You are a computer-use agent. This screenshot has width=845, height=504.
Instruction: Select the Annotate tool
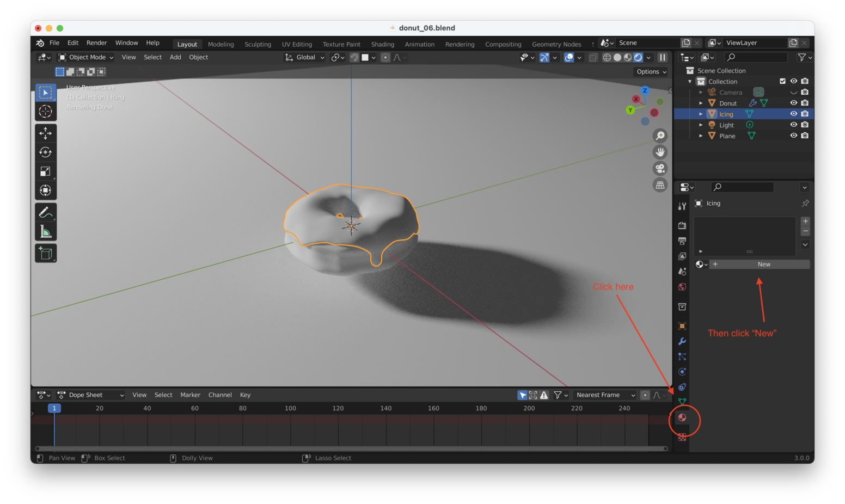[x=46, y=211]
